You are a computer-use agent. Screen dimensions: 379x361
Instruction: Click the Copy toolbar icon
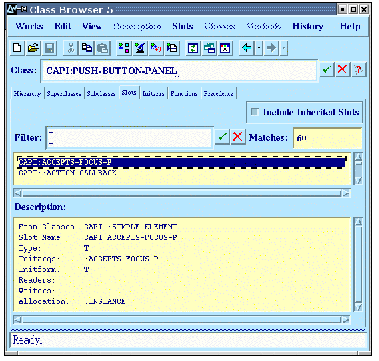coord(87,48)
